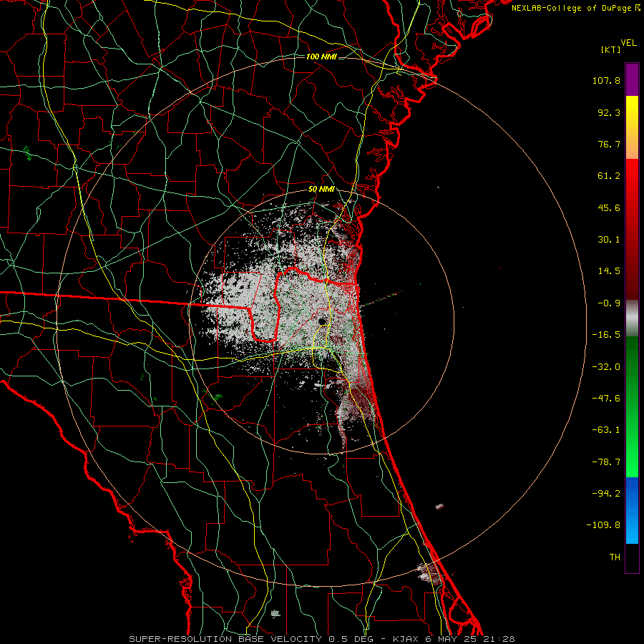644x644 pixels.
Task: Click the 30.1 velocity scale value
Action: (609, 240)
